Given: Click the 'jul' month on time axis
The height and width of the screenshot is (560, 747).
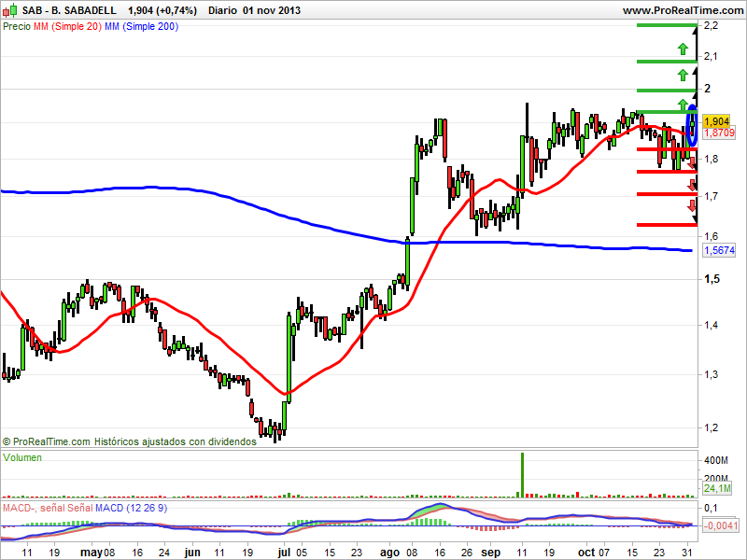Looking at the screenshot, I should [285, 553].
